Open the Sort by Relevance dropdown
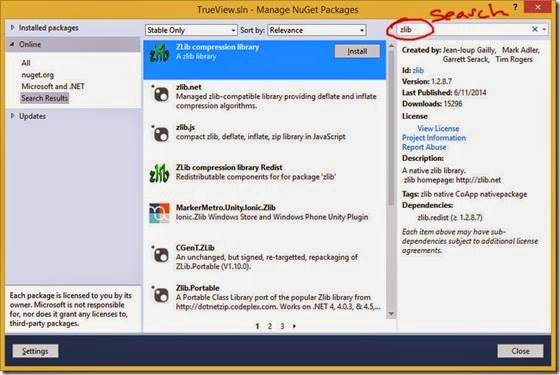 pos(317,30)
